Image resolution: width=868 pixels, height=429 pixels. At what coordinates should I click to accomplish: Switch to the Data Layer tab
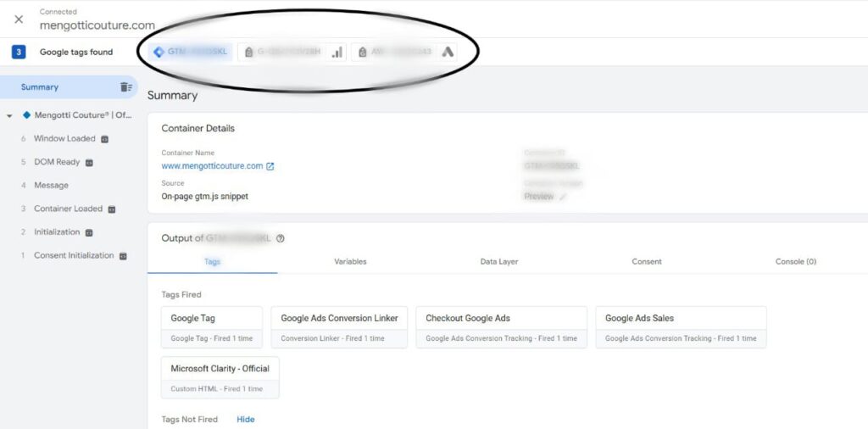498,261
